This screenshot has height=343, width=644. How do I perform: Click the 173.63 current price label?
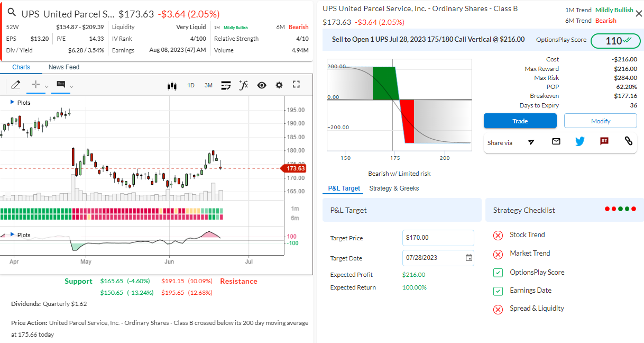pyautogui.click(x=293, y=168)
